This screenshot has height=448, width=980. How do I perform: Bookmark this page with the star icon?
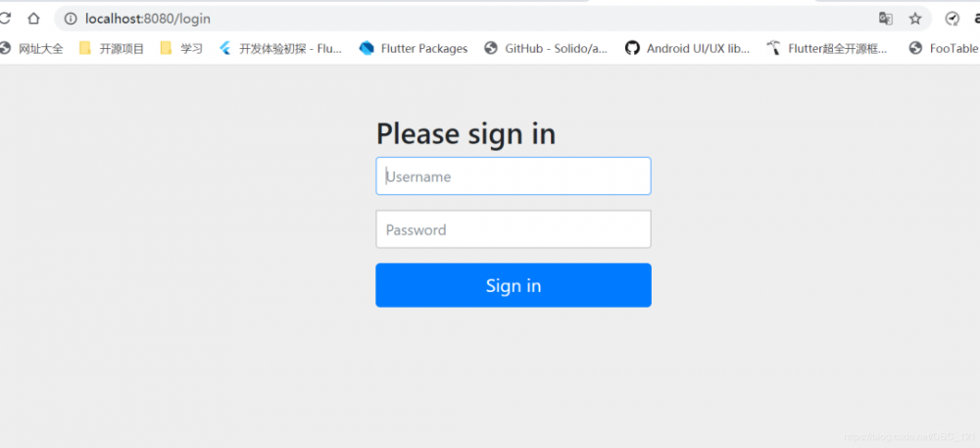pyautogui.click(x=915, y=19)
